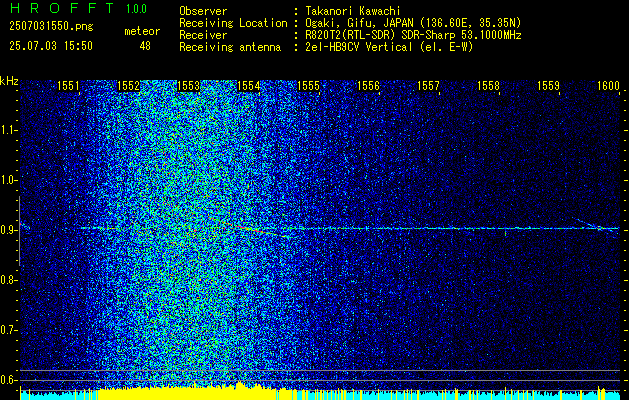This screenshot has width=629, height=400.
Task: Click the HROFFT program title
Action: click(x=62, y=8)
